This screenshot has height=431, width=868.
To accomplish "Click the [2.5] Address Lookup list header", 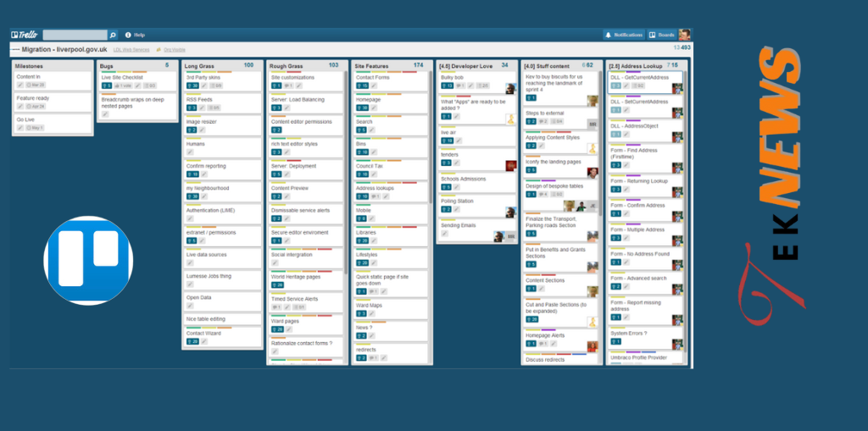I will (x=635, y=66).
